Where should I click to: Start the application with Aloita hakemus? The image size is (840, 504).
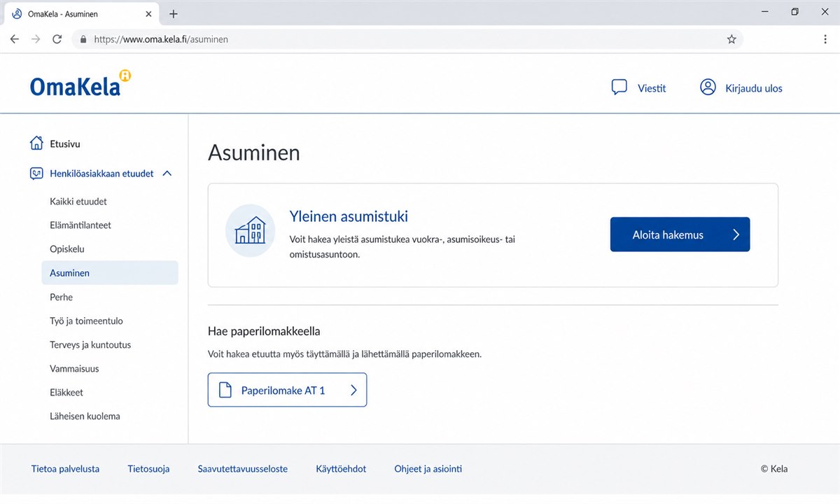pos(680,234)
